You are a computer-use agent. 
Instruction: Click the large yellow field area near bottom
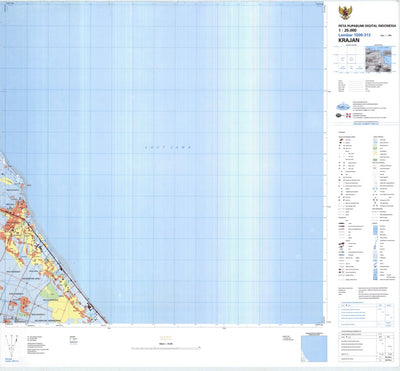point(67,310)
